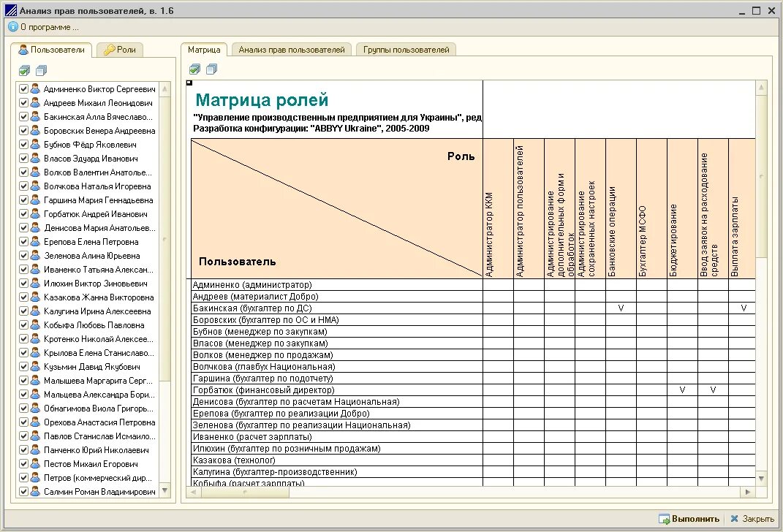
Task: Click column header 'Администратор ККМ'
Action: (498, 208)
